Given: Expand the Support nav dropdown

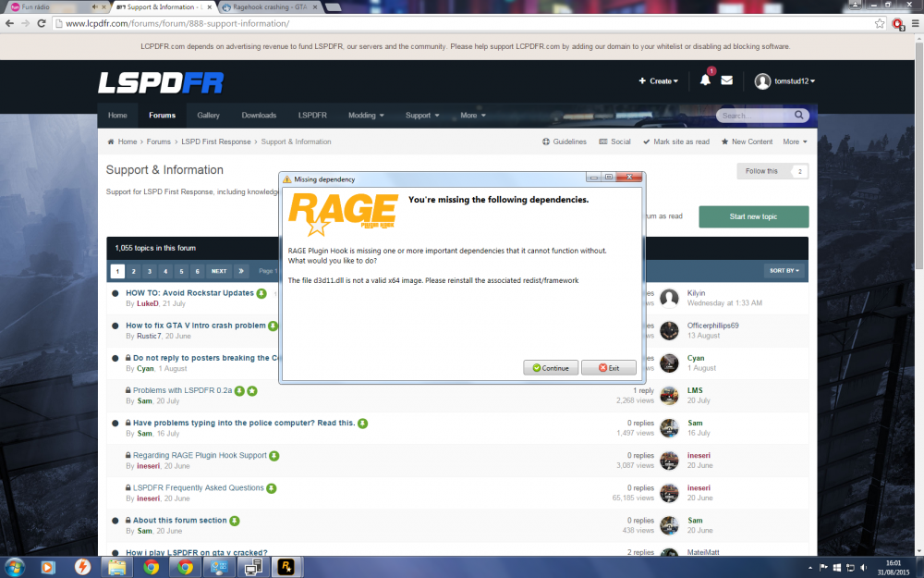Looking at the screenshot, I should pos(422,115).
